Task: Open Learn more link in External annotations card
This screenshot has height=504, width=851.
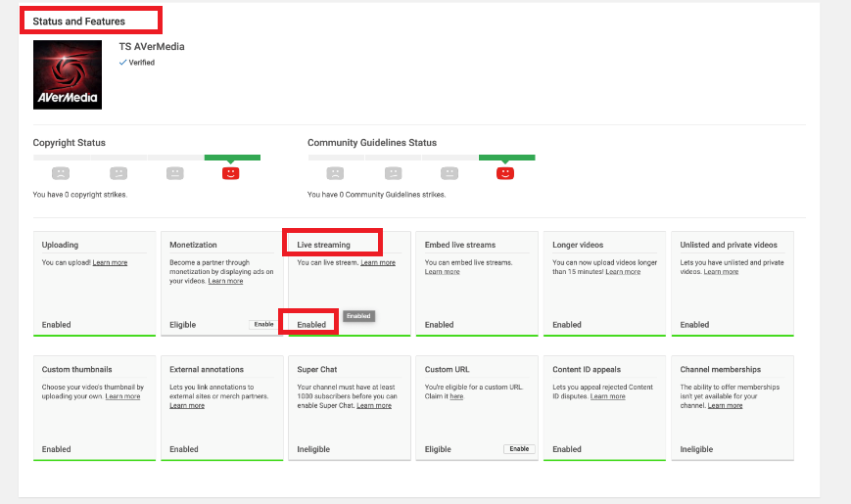Action: pyautogui.click(x=187, y=406)
